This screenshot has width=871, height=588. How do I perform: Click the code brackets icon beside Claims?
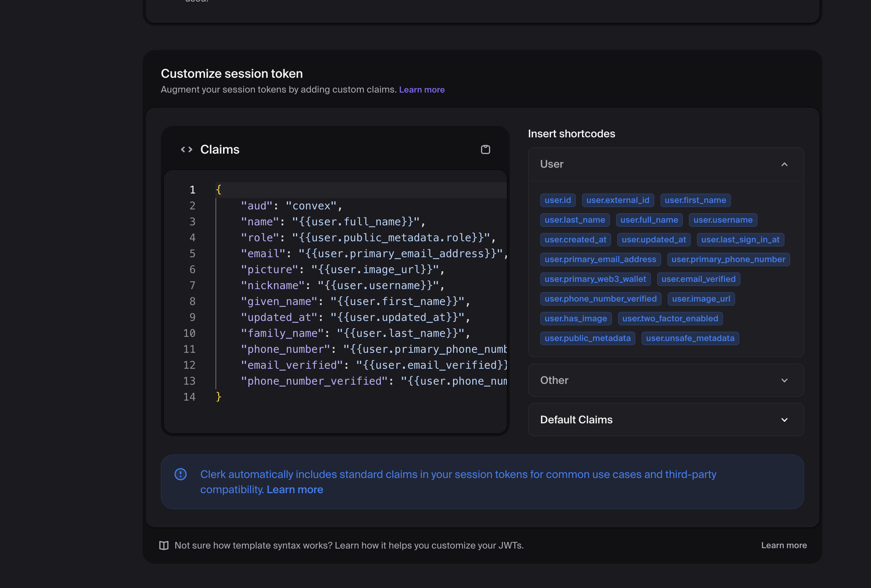click(x=186, y=149)
